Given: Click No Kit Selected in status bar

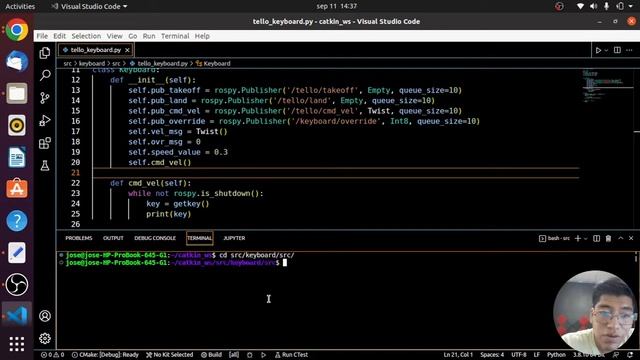Looking at the screenshot, I should (169, 355).
